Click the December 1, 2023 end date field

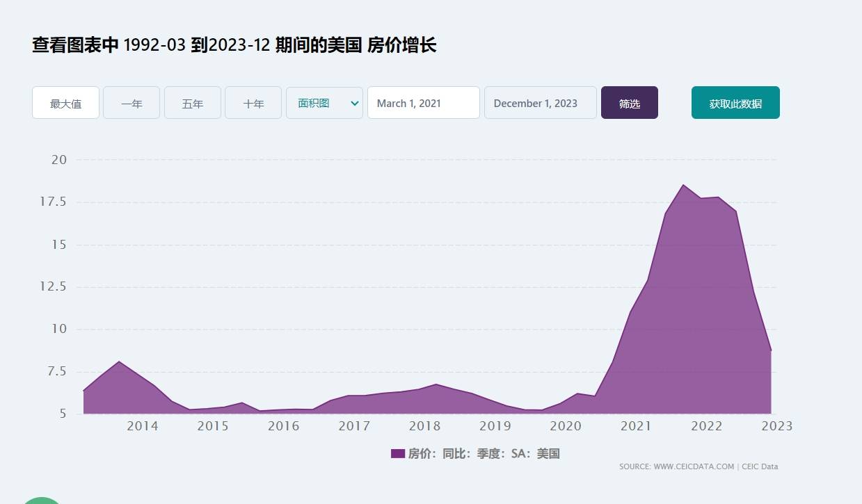(x=540, y=103)
